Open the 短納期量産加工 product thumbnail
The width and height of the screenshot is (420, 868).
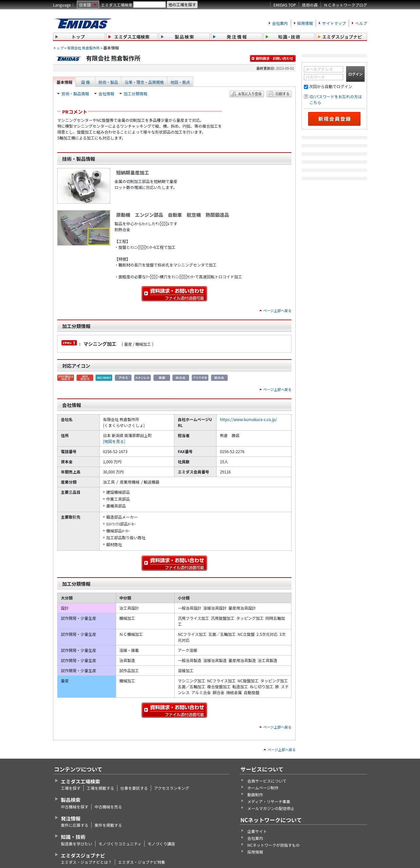84,186
